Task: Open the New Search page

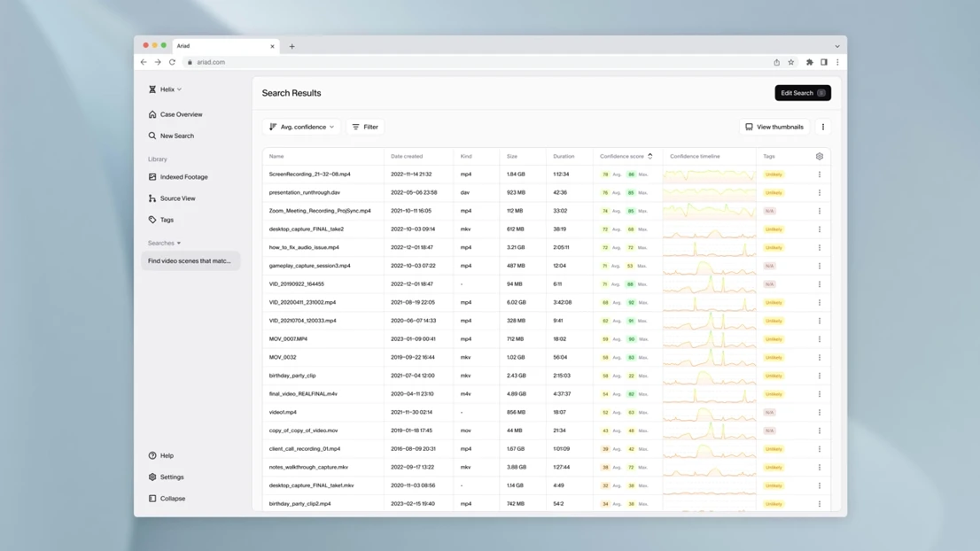Action: 176,136
